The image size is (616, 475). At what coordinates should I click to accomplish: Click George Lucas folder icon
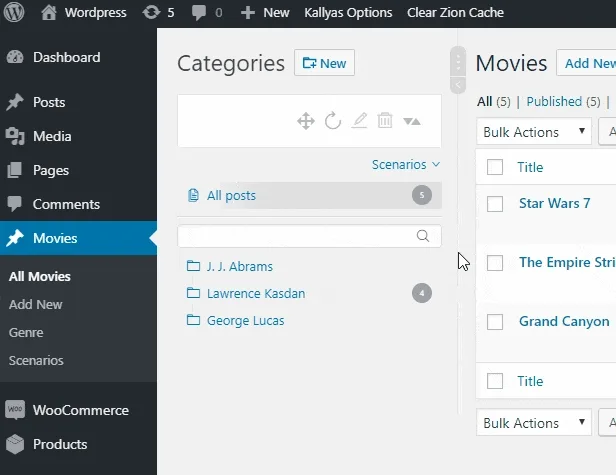click(193, 320)
